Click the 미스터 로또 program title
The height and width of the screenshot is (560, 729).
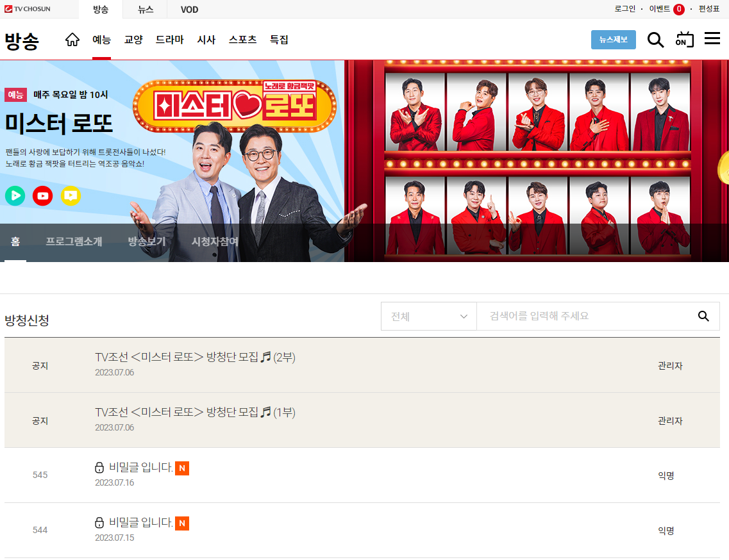58,124
